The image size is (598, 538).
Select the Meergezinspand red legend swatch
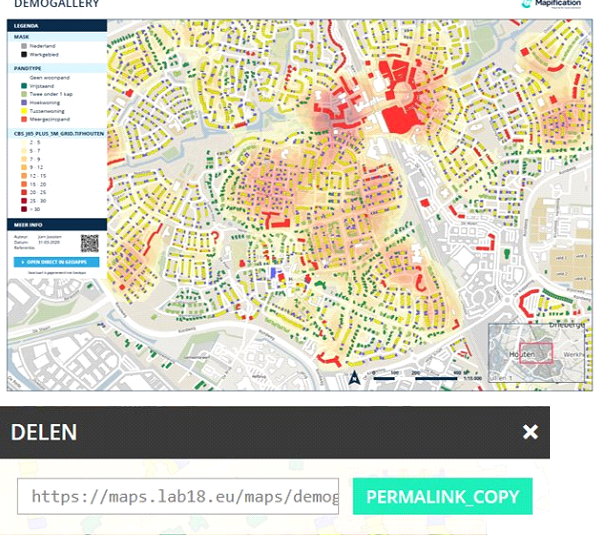point(24,119)
